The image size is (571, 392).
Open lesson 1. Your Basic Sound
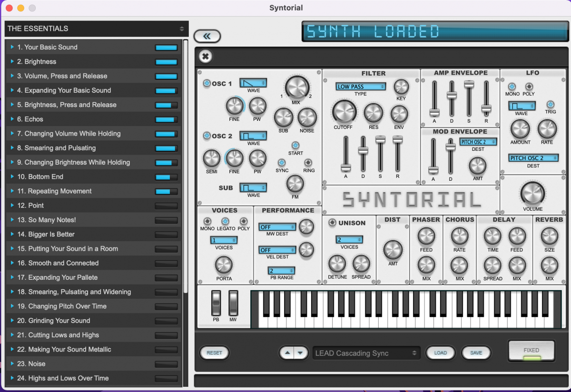click(x=94, y=47)
